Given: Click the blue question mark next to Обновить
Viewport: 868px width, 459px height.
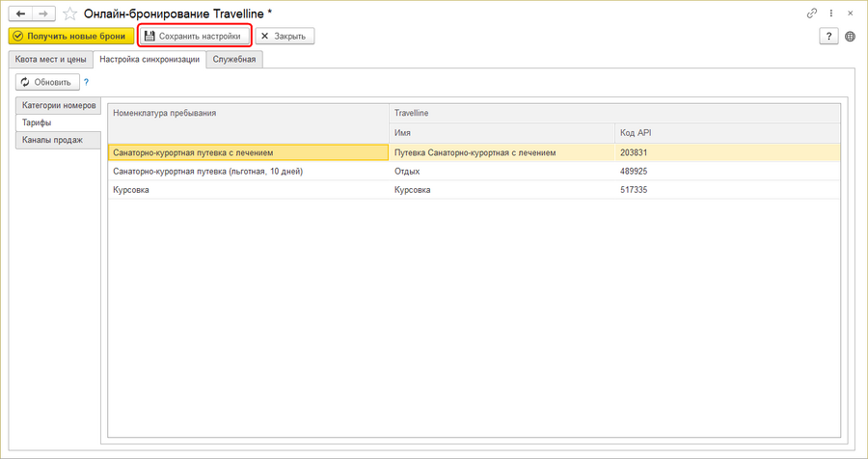Looking at the screenshot, I should tap(86, 82).
